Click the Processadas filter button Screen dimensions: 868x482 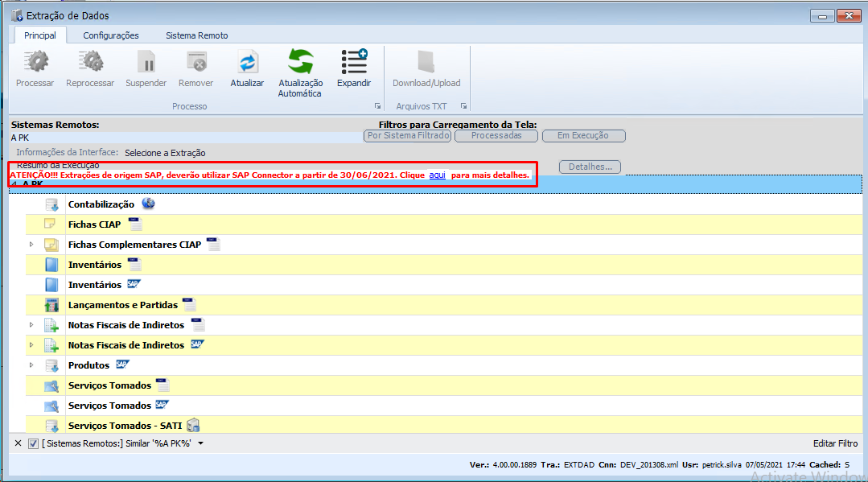point(496,136)
